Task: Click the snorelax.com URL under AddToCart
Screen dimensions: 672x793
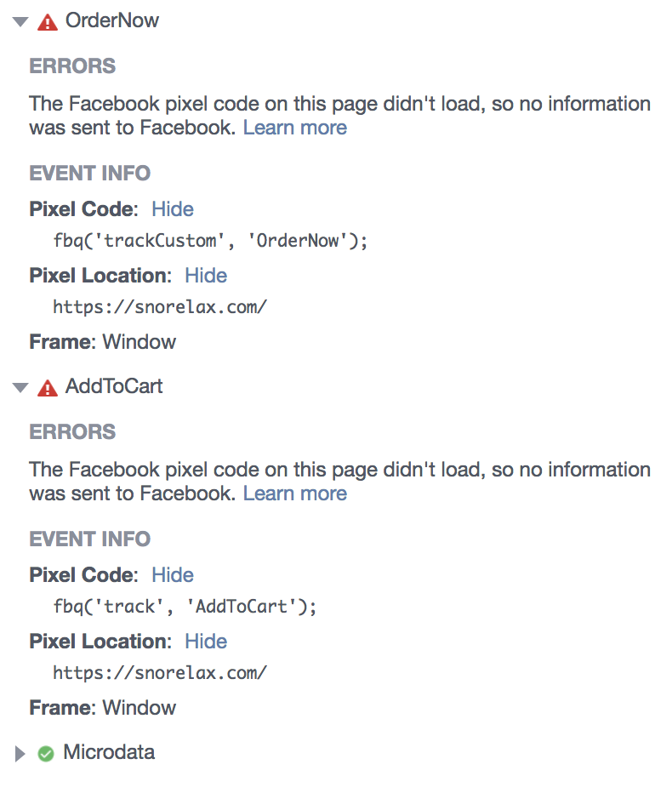Action: pos(160,673)
